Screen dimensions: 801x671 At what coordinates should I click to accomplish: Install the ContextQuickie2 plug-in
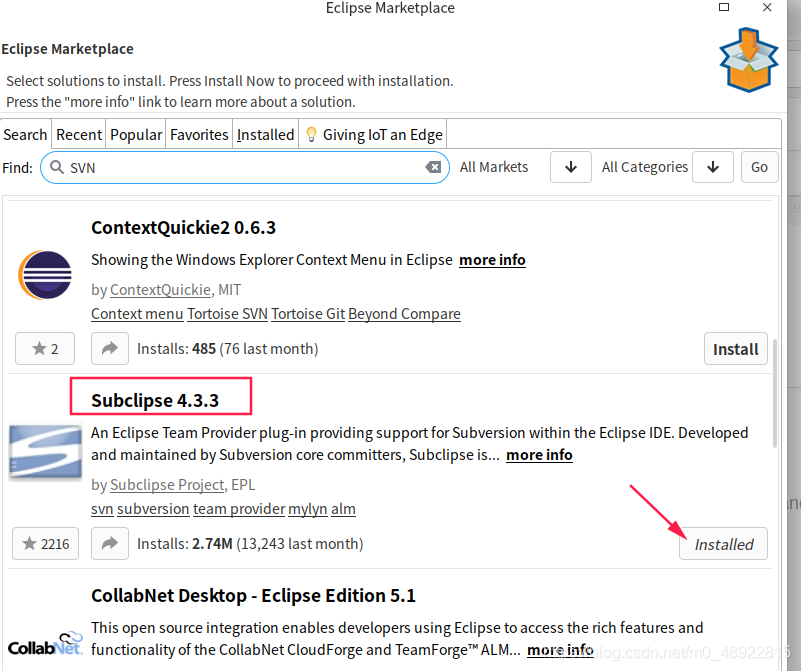[x=735, y=349]
